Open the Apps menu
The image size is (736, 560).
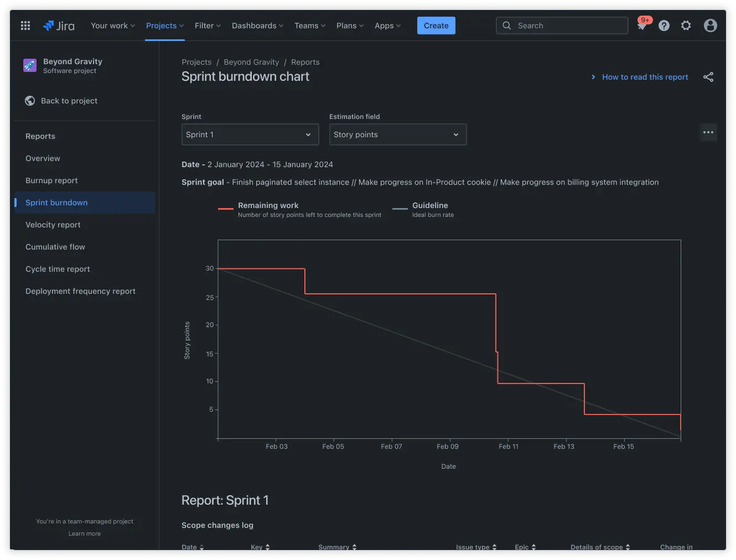click(387, 25)
